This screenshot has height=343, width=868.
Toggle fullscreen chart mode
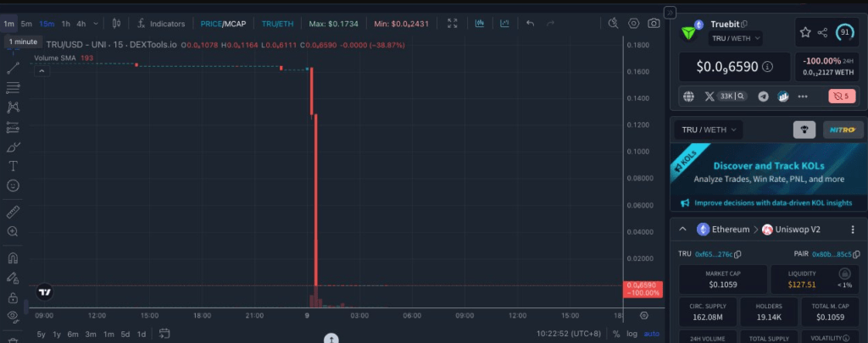(x=453, y=23)
